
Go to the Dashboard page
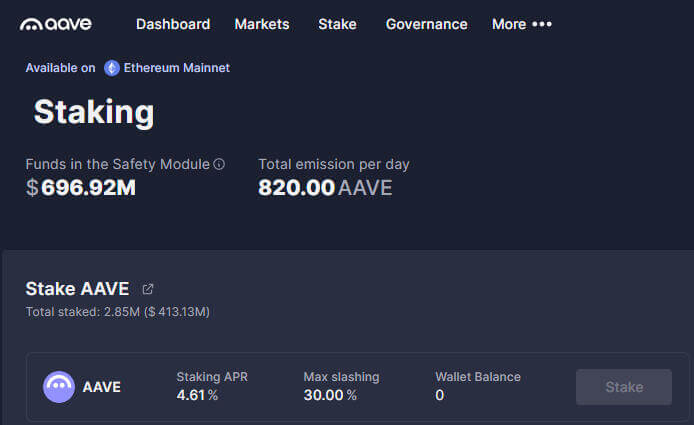coord(173,24)
